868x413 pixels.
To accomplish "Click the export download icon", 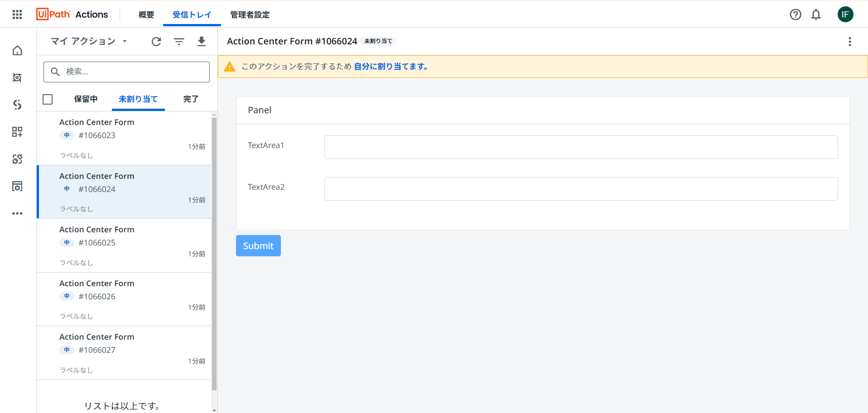I will tap(202, 41).
